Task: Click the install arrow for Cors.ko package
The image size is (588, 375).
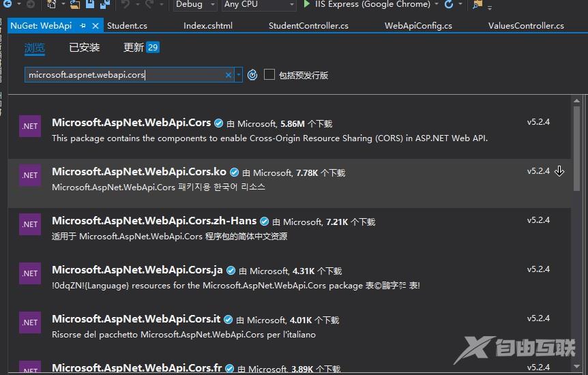Action: pos(559,171)
